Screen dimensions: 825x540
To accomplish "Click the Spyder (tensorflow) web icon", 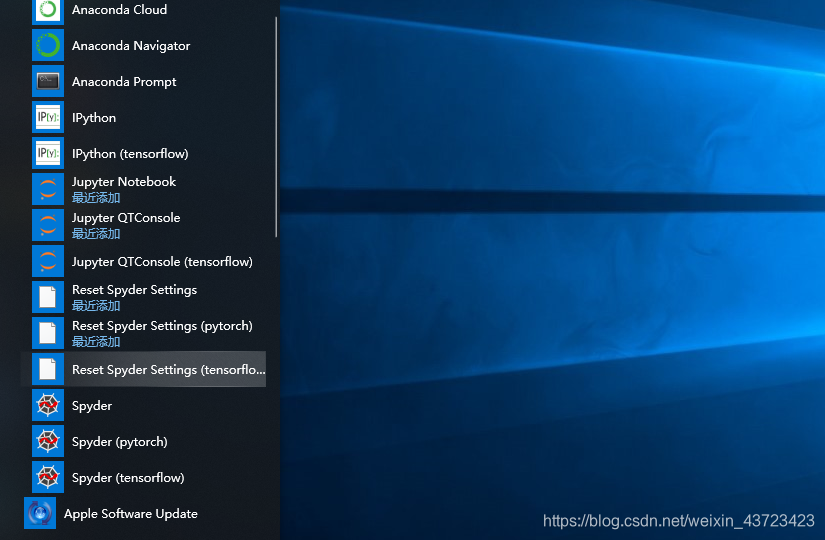I will click(48, 477).
